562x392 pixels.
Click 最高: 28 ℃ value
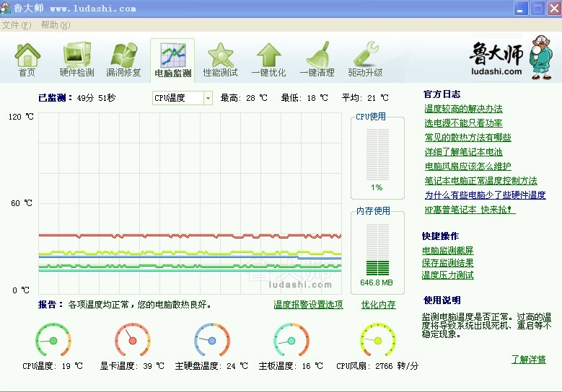point(244,98)
